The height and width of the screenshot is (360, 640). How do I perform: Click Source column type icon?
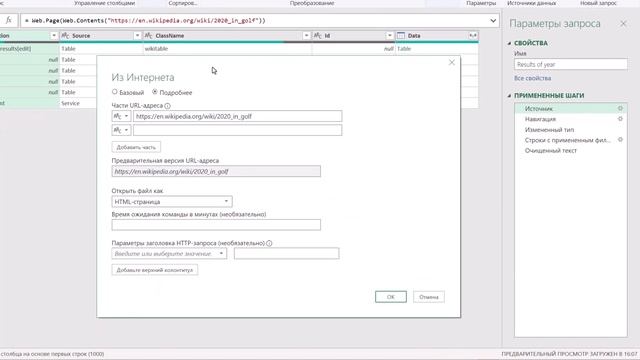[x=65, y=36]
